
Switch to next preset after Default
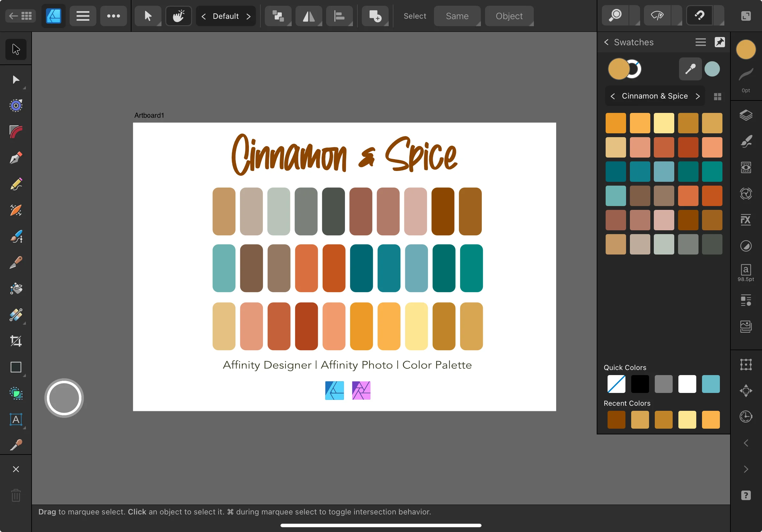[x=248, y=16]
